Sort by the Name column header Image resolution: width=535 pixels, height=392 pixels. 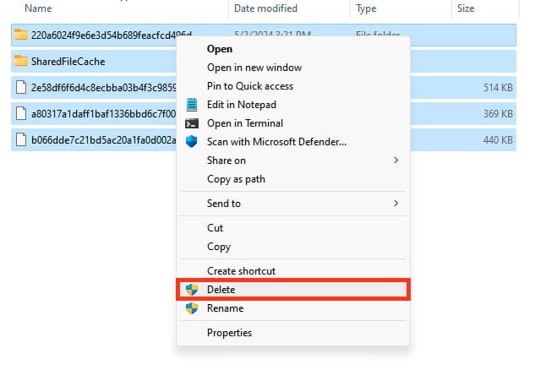tap(38, 8)
